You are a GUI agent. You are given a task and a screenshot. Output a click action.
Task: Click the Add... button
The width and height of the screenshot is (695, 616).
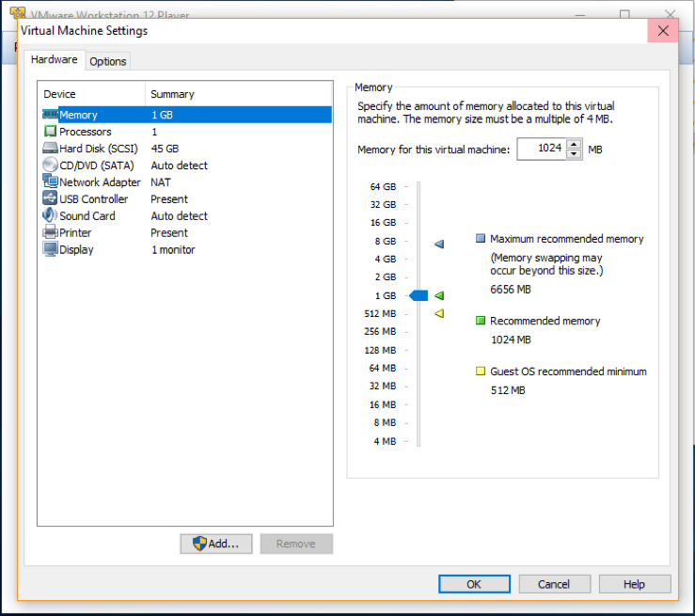click(x=216, y=544)
